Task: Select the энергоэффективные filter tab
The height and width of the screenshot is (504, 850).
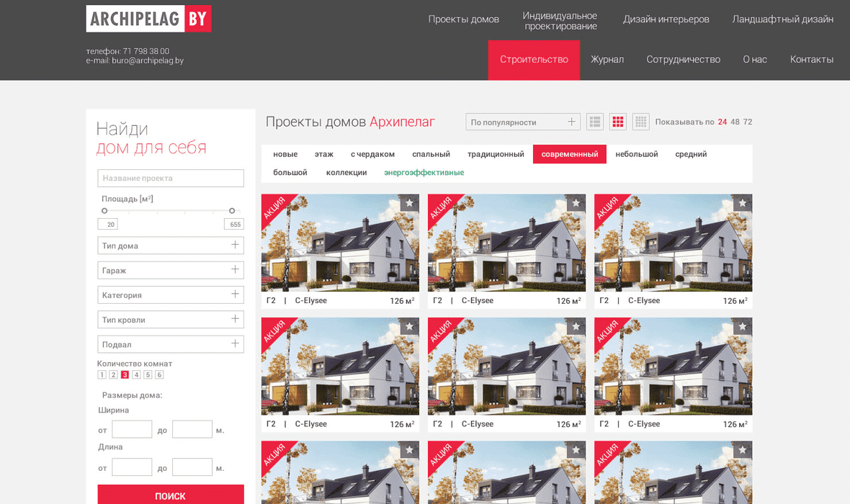Action: [424, 173]
